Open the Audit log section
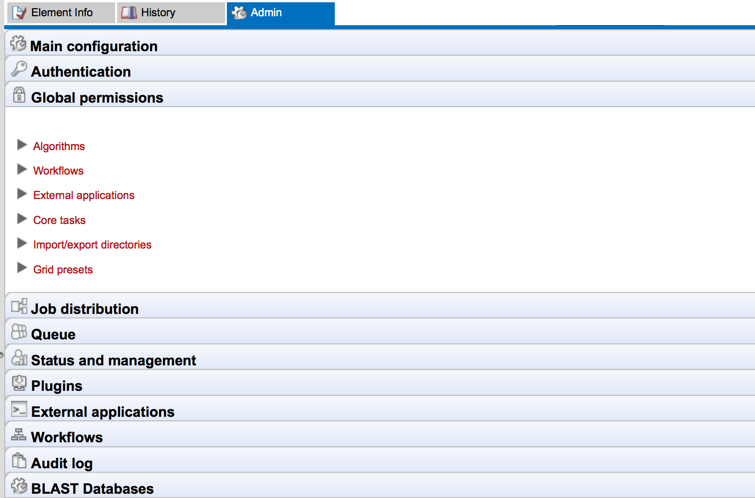 click(x=380, y=460)
